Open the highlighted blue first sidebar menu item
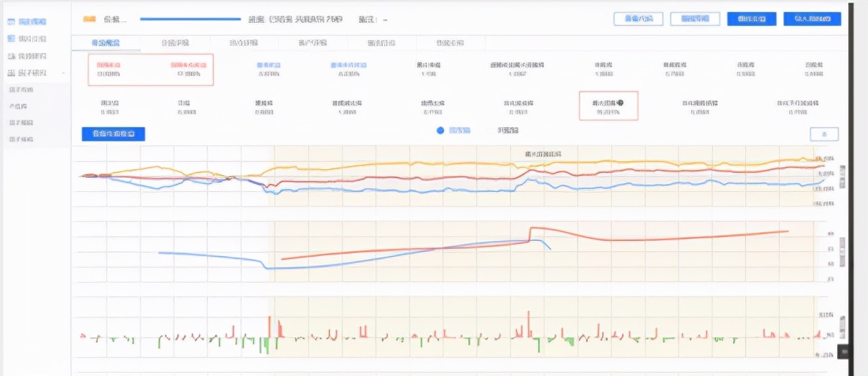This screenshot has height=376, width=868. [27, 21]
